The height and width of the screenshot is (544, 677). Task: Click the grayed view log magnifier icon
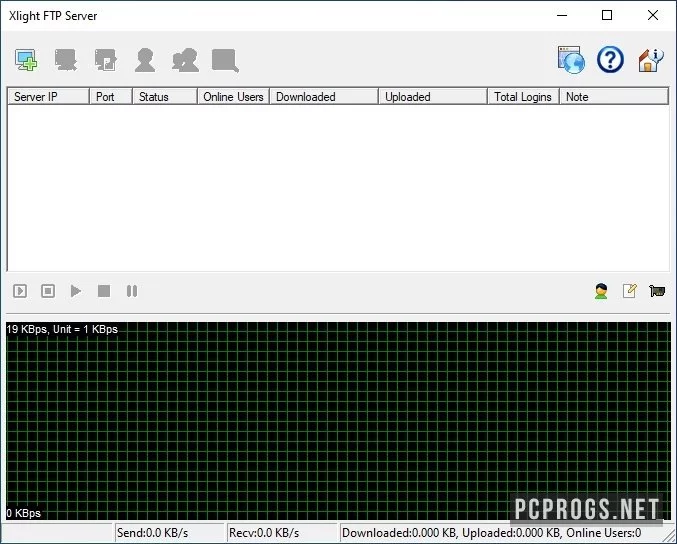tap(225, 60)
